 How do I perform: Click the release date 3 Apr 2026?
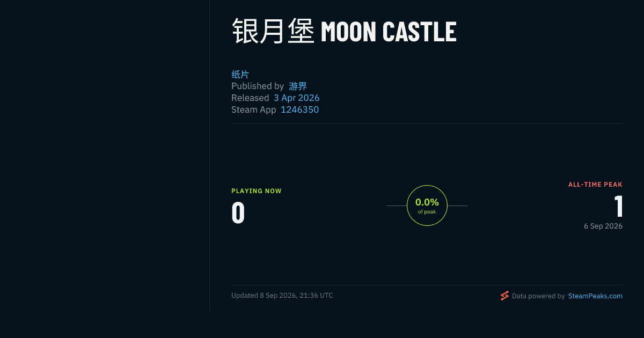(x=296, y=98)
